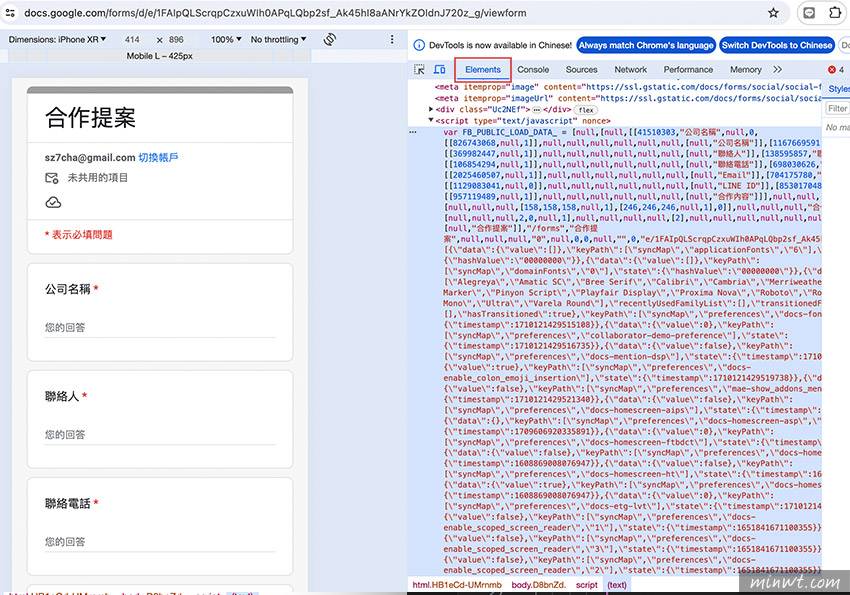Screen dimensions: 850x595
Task: Select body.D8bnZd breadcrumb
Action: click(538, 585)
